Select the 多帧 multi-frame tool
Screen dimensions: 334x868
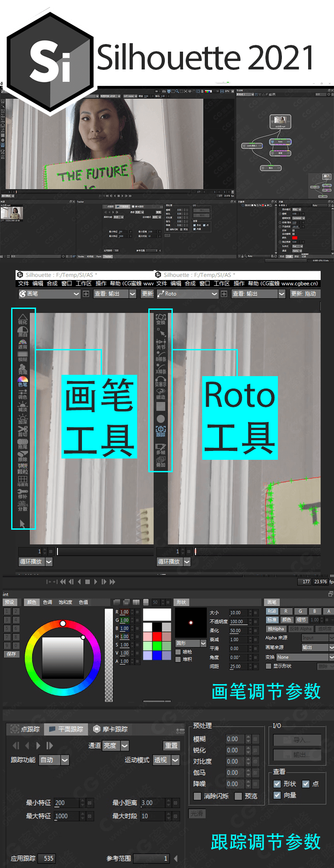pos(161,449)
